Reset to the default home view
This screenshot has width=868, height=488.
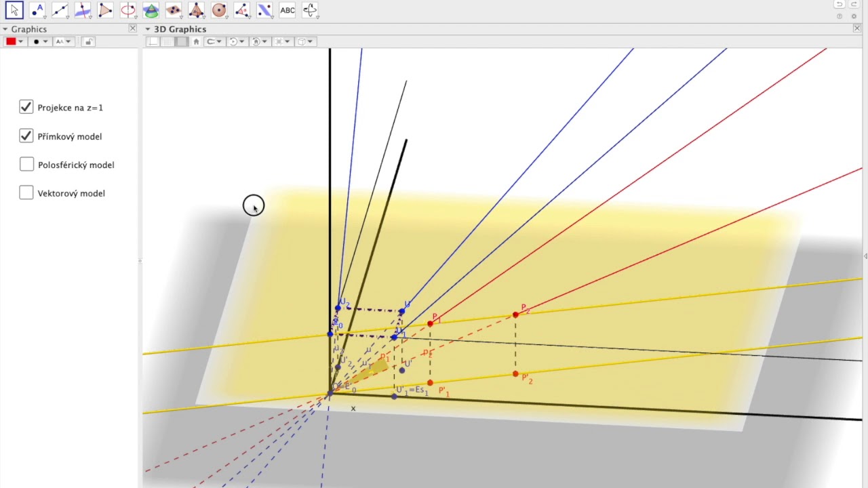[x=196, y=41]
